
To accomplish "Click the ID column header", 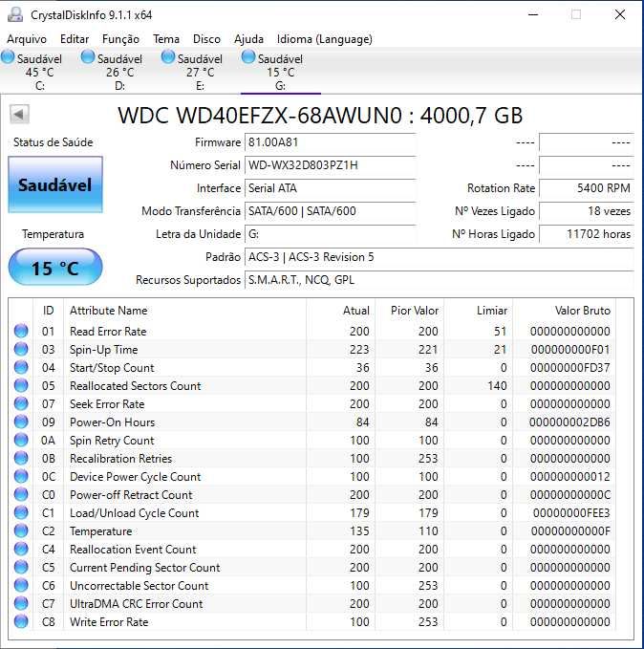I will click(48, 311).
